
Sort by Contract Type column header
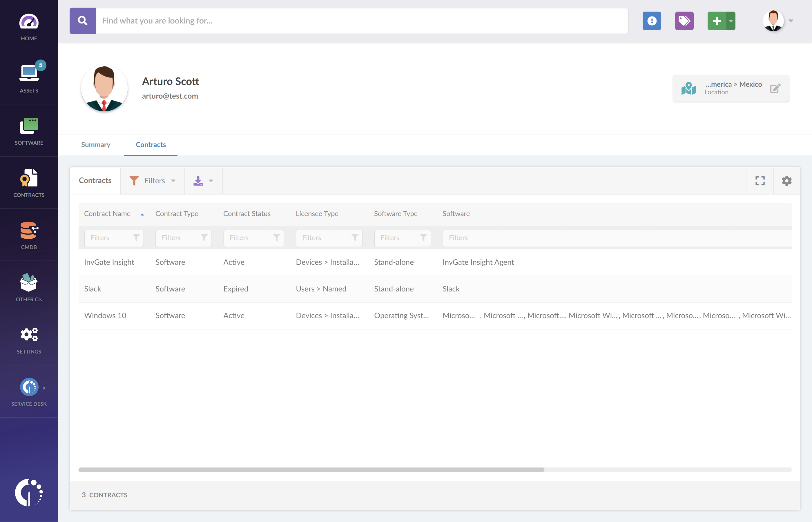(x=177, y=213)
